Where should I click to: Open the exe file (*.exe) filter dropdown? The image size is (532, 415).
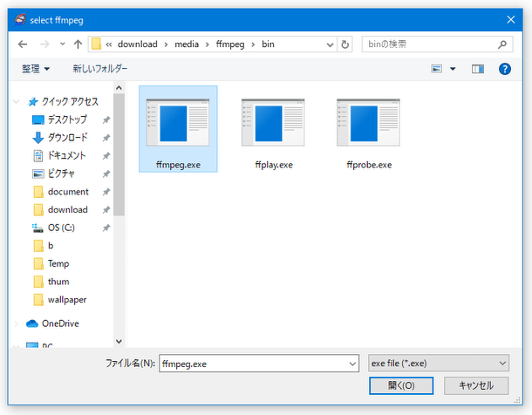pos(439,363)
